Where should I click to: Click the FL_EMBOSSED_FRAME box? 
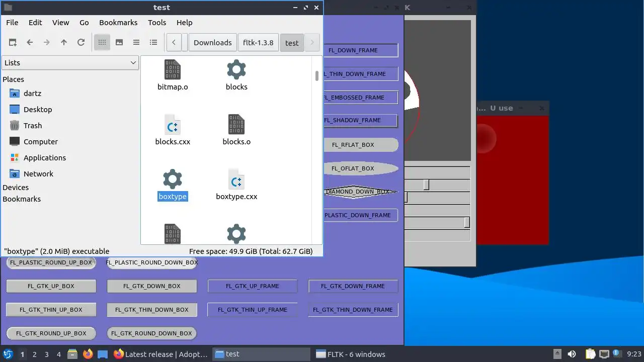[x=360, y=98]
